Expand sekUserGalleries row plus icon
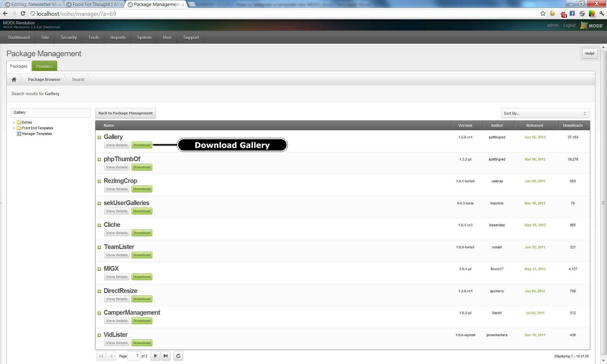The height and width of the screenshot is (364, 607). tap(99, 203)
